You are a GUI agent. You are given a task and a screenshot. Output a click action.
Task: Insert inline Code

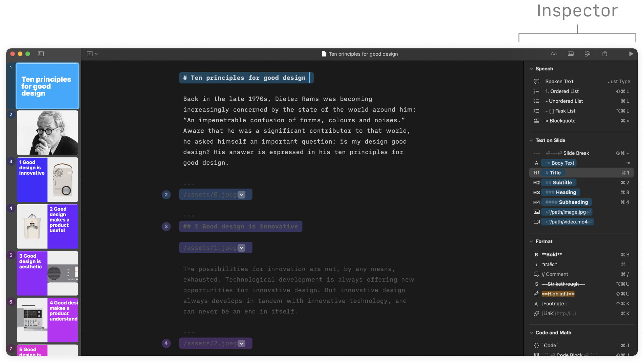point(581,345)
